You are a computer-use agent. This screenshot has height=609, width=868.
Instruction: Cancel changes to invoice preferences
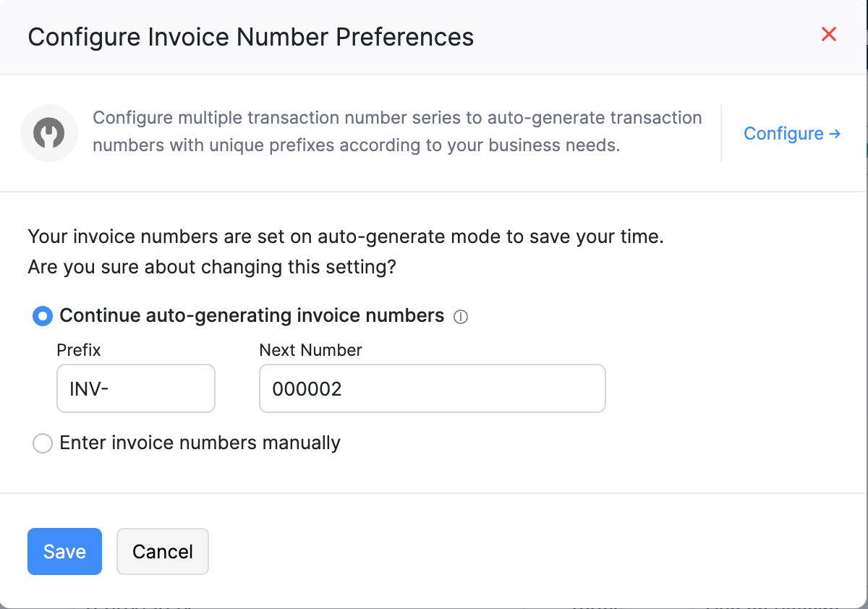pos(162,551)
